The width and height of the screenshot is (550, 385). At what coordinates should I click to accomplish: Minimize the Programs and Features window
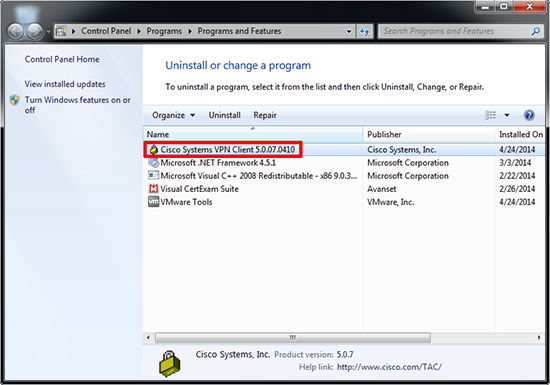[485, 7]
